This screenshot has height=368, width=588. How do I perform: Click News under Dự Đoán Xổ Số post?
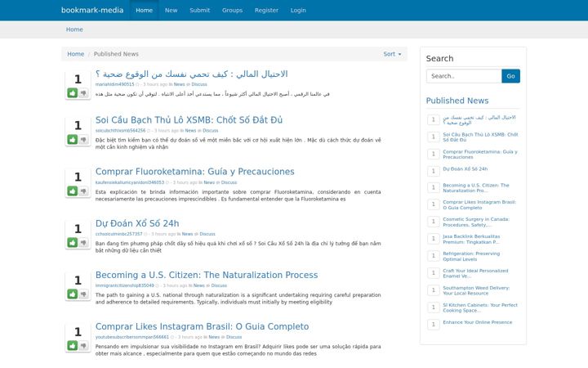pyautogui.click(x=188, y=234)
